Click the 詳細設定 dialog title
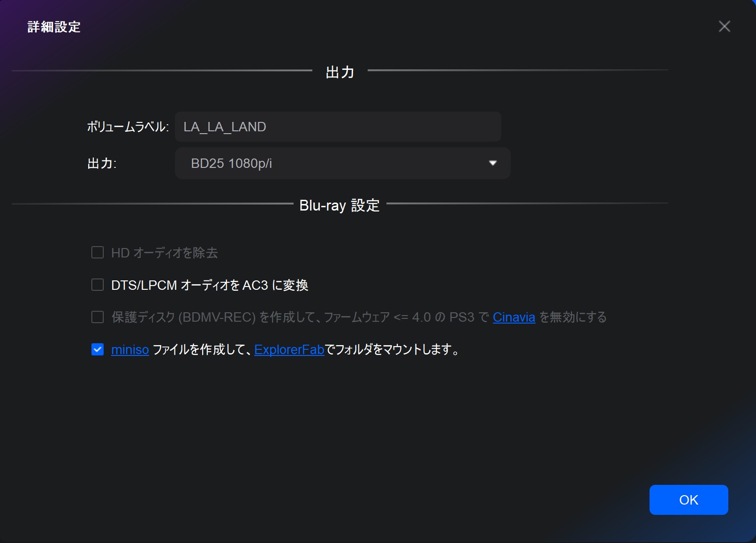This screenshot has width=756, height=543. [x=54, y=27]
